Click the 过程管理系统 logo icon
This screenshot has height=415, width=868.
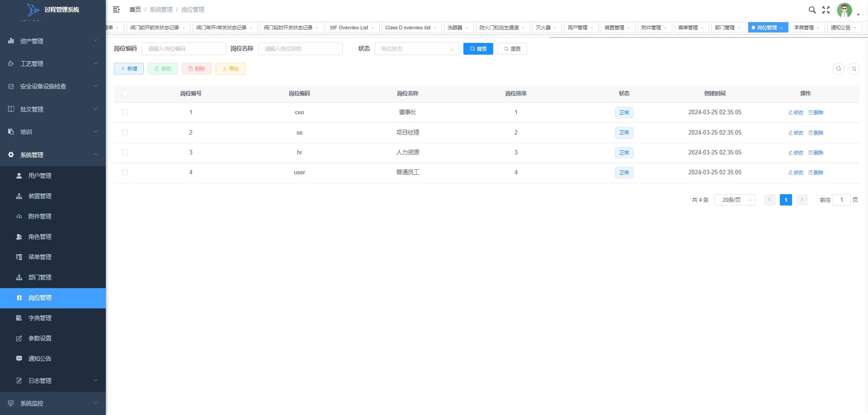pyautogui.click(x=33, y=9)
